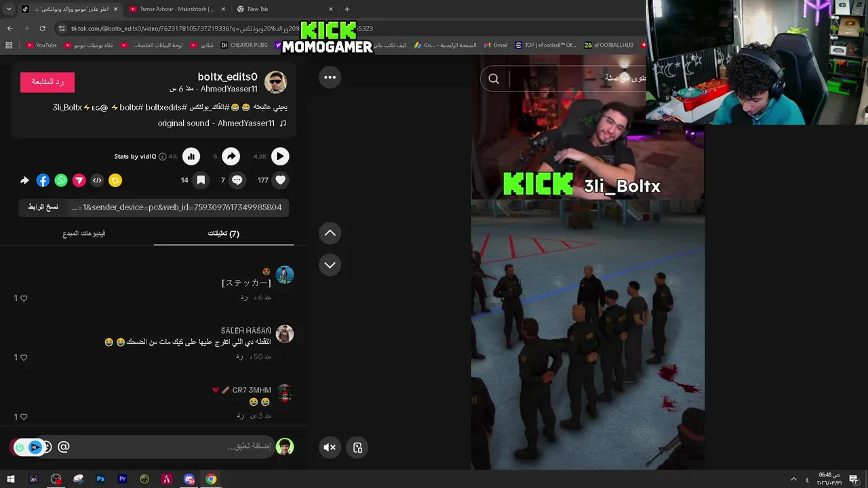Unmute the video with the speaker icon
This screenshot has width=868, height=488.
pos(330,447)
